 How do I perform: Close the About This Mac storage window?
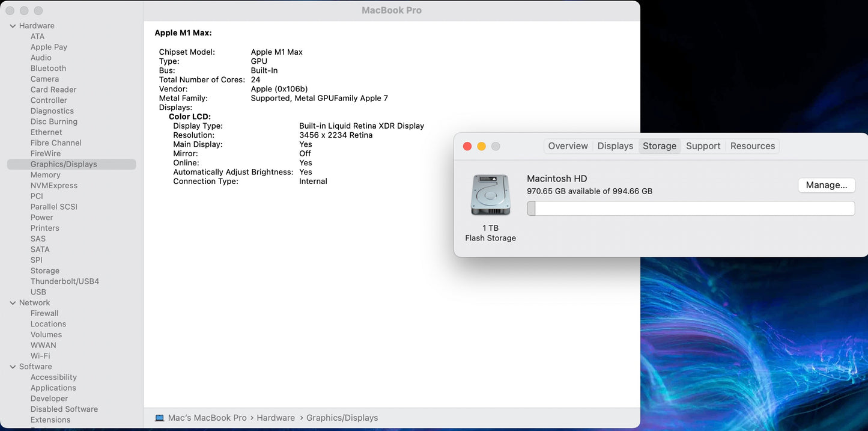coord(467,146)
